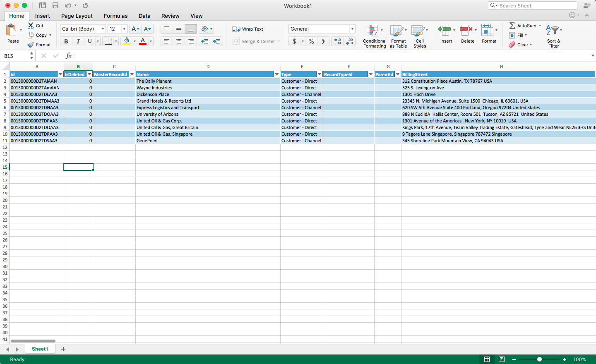Switch to the Formulas ribbon tab

tap(115, 16)
